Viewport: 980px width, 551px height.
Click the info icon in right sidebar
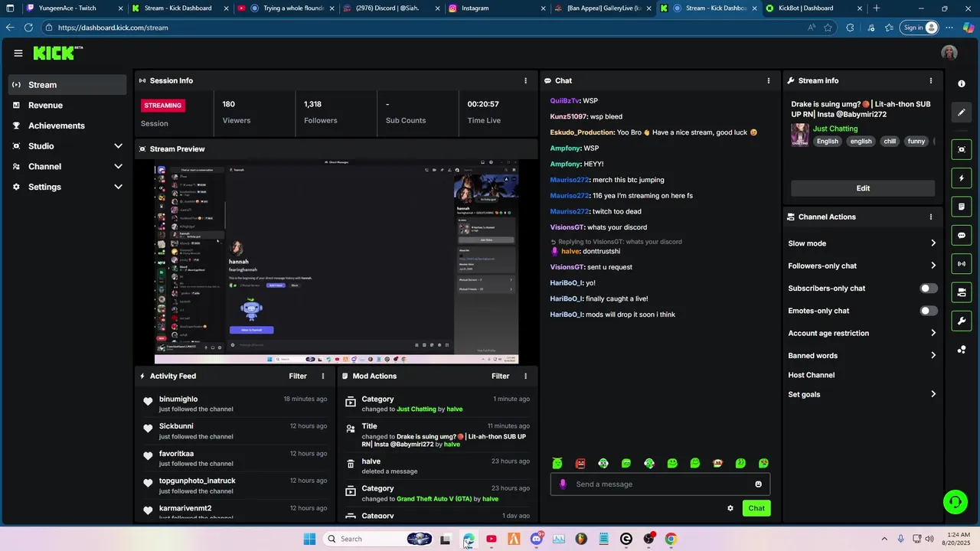coord(962,83)
